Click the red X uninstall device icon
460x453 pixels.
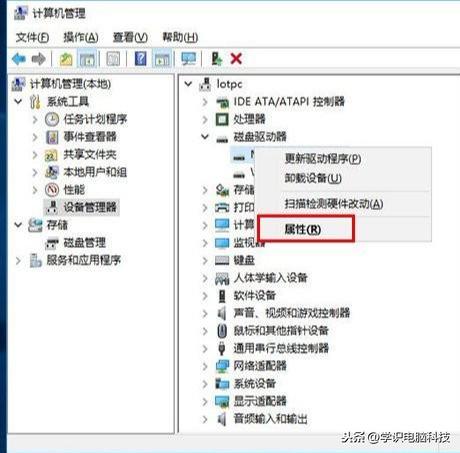click(236, 59)
